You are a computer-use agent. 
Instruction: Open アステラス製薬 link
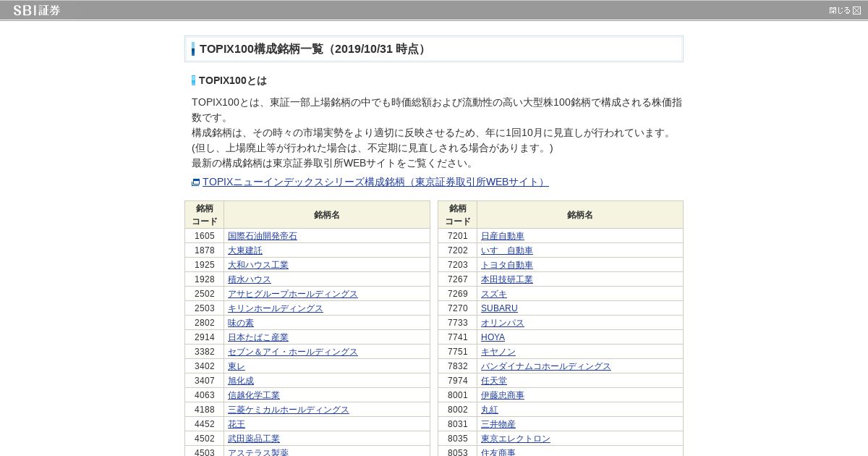(x=258, y=452)
